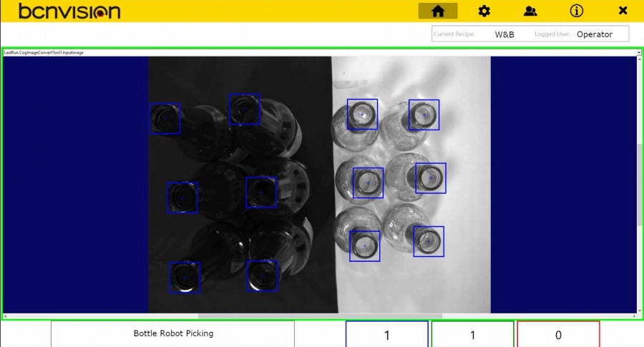Click the horizontal scrollbar left arrow
Viewport: 644px width, 347px height.
pyautogui.click(x=6, y=316)
